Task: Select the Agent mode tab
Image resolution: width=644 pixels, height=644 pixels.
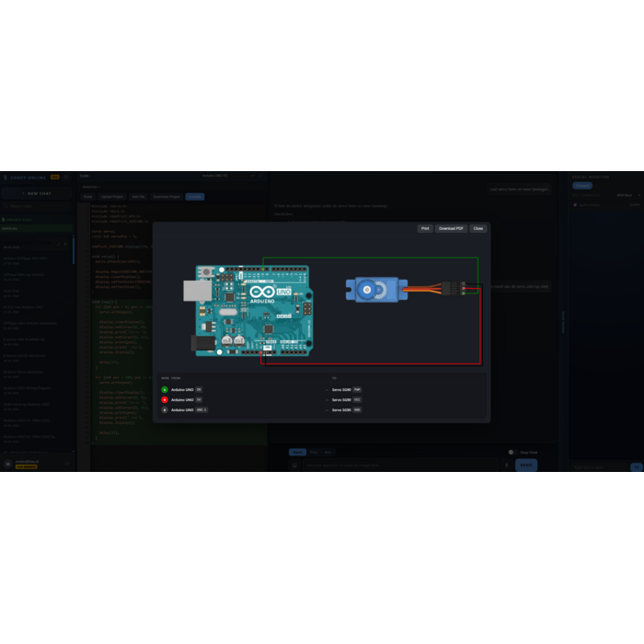Action: 297,453
